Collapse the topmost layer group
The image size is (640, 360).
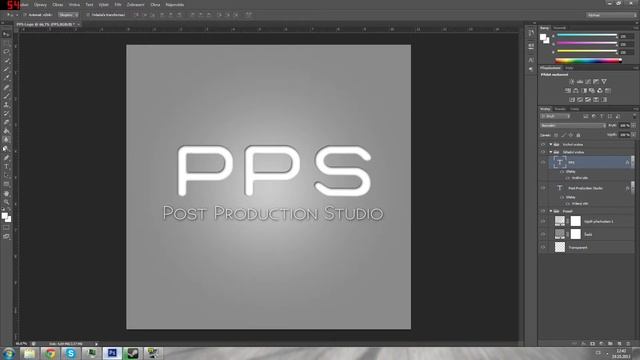(551, 144)
